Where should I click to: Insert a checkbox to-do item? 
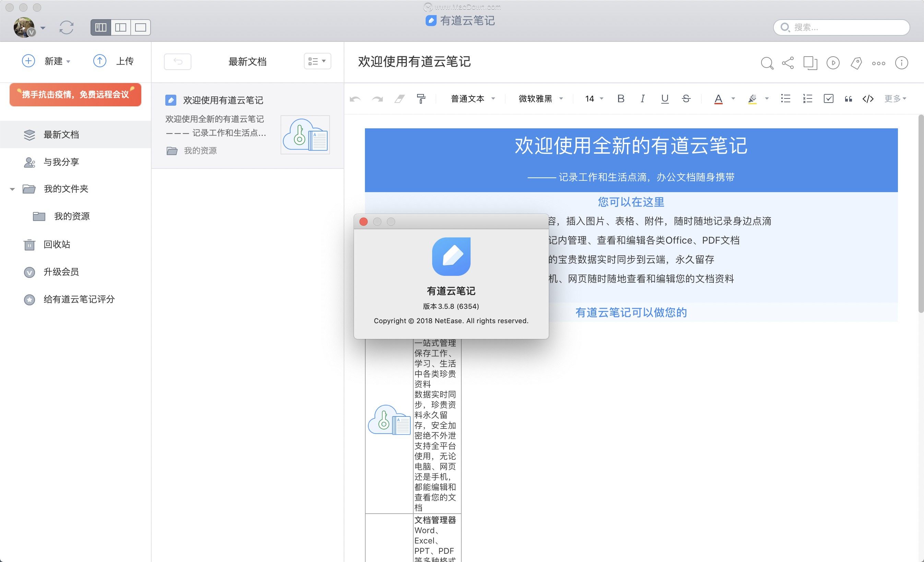click(828, 99)
